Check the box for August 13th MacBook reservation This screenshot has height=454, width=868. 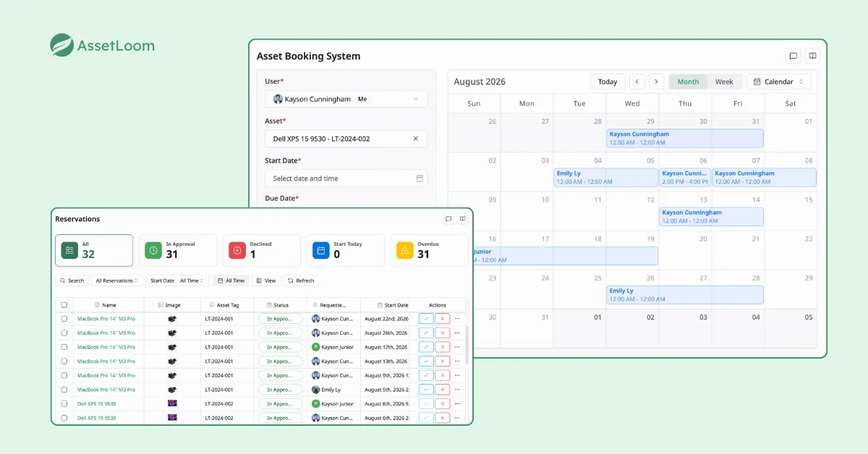tap(64, 361)
